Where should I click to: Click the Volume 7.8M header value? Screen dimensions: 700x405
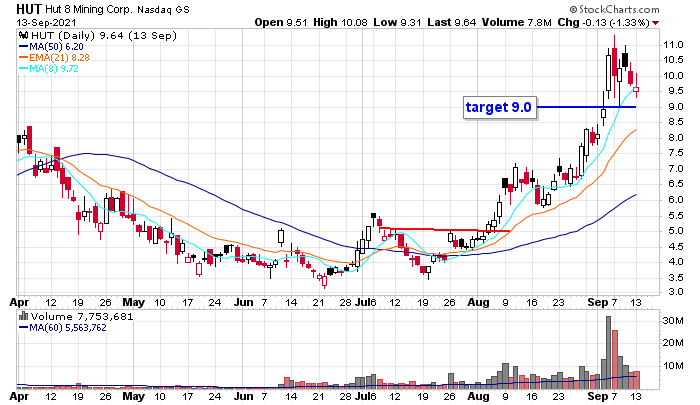(x=517, y=22)
